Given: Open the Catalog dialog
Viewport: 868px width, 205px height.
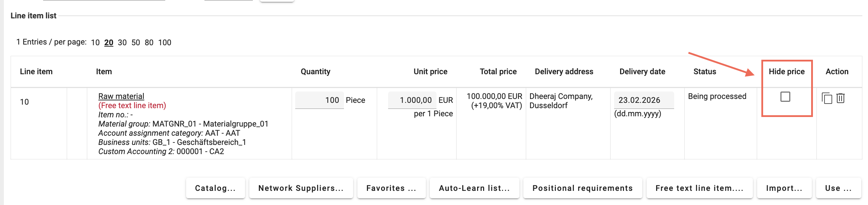Looking at the screenshot, I should (x=215, y=188).
